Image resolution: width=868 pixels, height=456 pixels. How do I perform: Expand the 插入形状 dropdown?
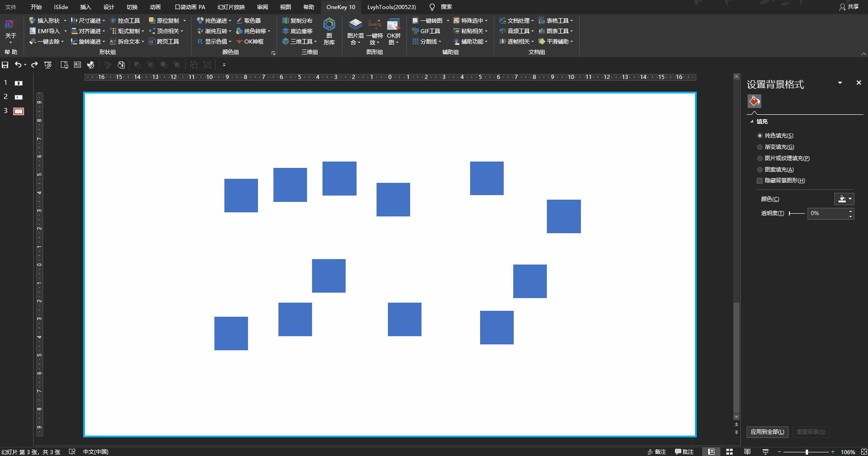(x=65, y=20)
